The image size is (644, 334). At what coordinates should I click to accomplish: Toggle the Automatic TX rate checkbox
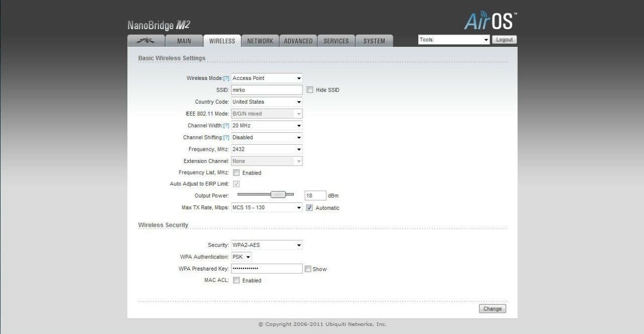tap(309, 207)
